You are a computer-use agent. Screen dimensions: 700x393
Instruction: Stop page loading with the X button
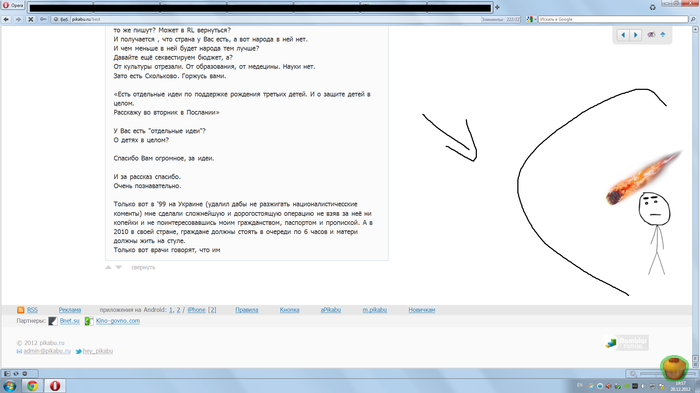click(x=30, y=19)
